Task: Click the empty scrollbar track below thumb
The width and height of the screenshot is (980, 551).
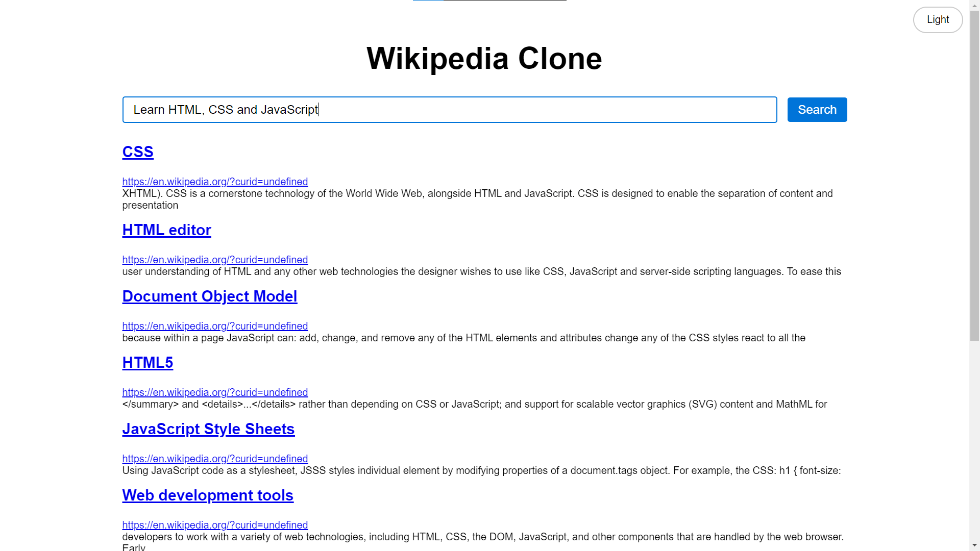Action: 974,439
